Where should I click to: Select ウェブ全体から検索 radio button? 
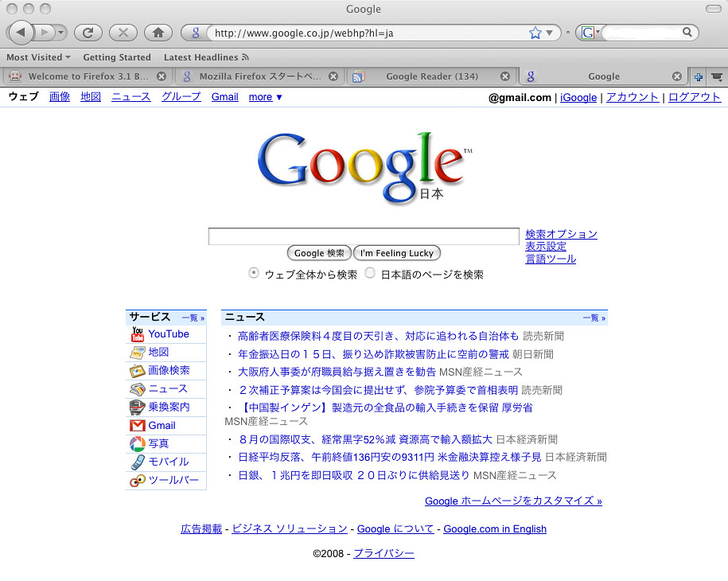coord(254,273)
